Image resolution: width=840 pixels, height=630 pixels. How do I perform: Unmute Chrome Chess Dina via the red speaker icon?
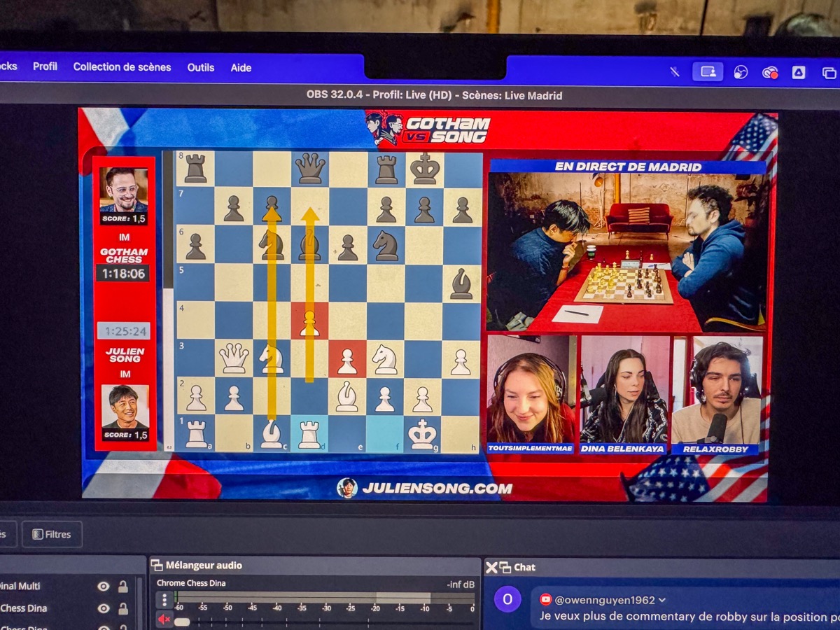[x=163, y=619]
